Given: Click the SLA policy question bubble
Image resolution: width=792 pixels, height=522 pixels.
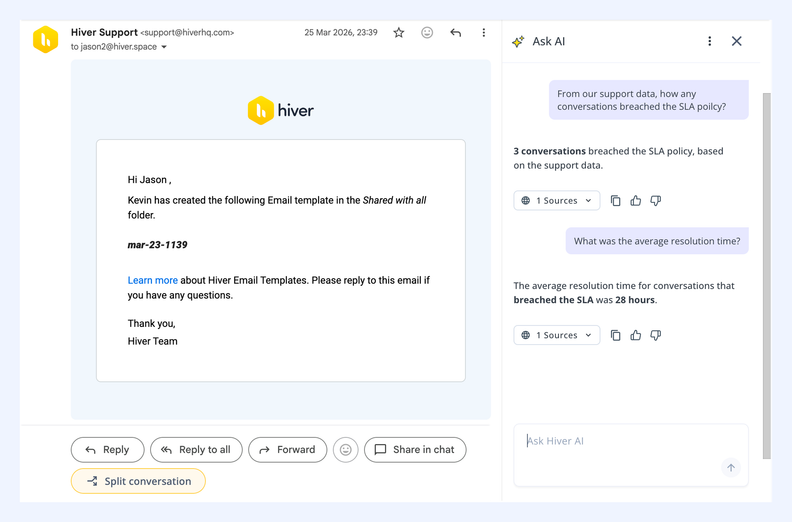Looking at the screenshot, I should pyautogui.click(x=649, y=100).
